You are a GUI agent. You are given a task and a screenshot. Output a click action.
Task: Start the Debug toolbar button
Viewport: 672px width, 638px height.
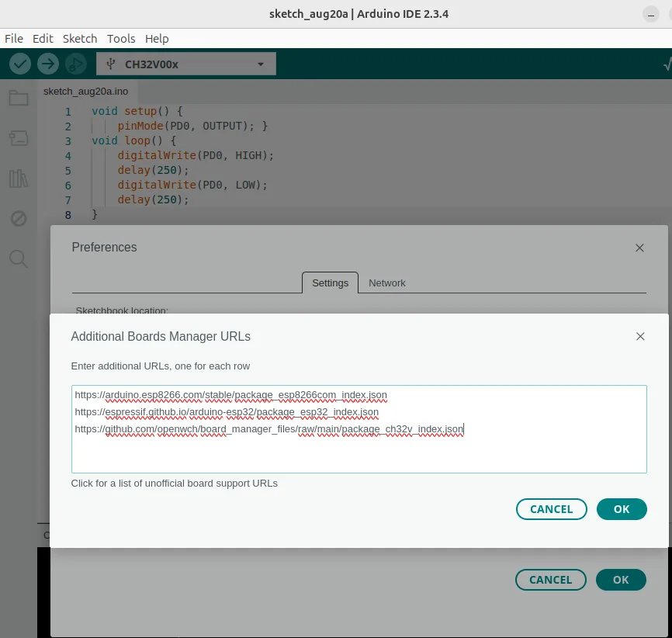click(x=76, y=64)
